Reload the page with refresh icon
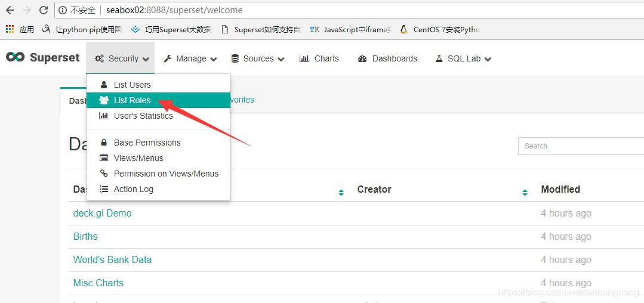644x303 pixels. coord(43,10)
